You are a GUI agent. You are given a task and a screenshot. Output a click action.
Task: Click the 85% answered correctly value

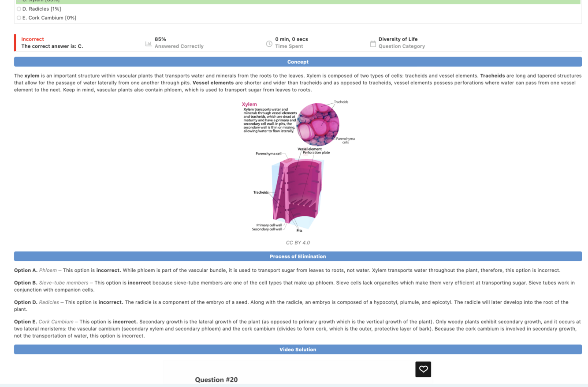click(160, 39)
